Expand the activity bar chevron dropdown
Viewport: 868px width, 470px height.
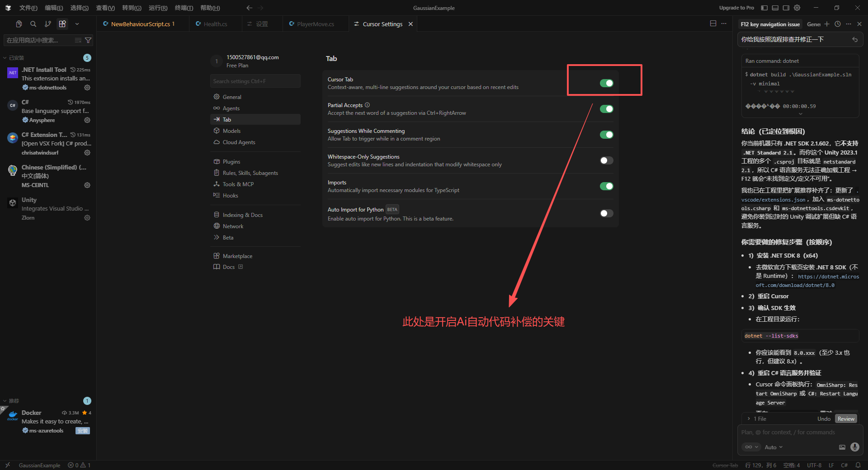pyautogui.click(x=77, y=24)
